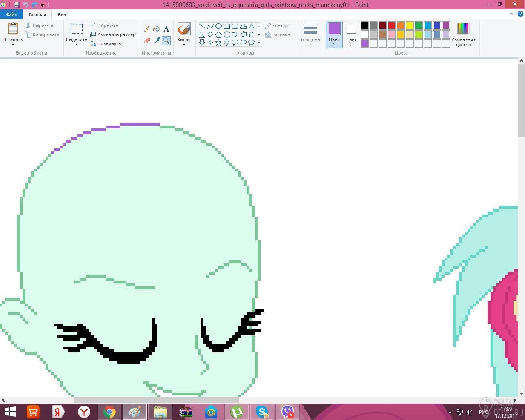Open the Заливка fill dropdown
Image resolution: width=525 pixels, height=420 pixels.
(x=279, y=34)
